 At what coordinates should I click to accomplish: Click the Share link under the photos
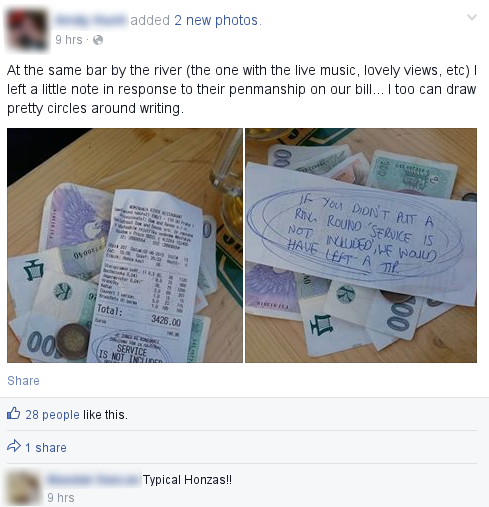(23, 381)
